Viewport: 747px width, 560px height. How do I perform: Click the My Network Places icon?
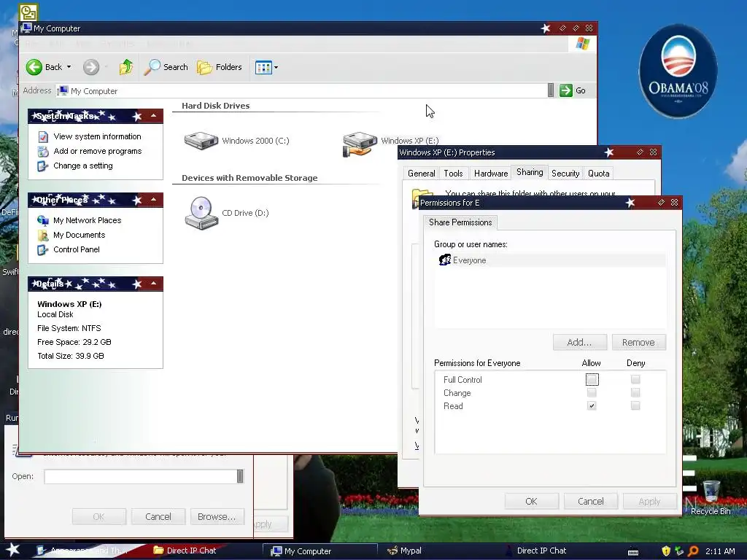(43, 220)
